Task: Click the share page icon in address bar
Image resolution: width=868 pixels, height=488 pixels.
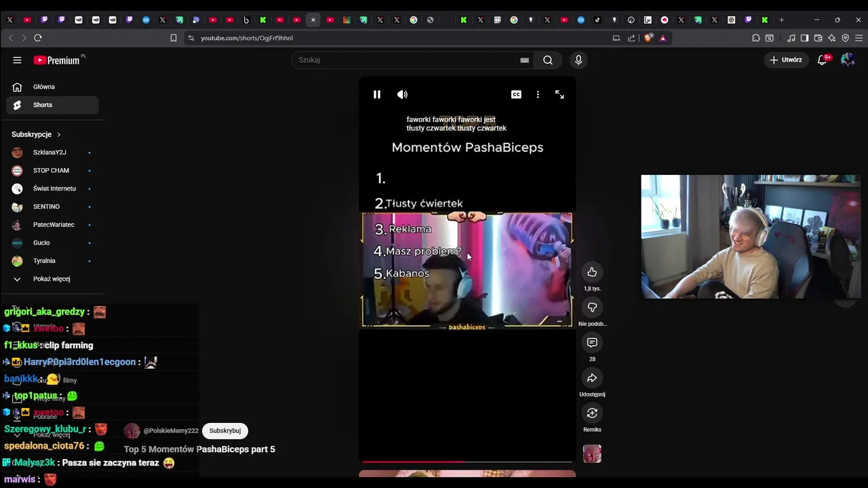Action: coord(631,38)
